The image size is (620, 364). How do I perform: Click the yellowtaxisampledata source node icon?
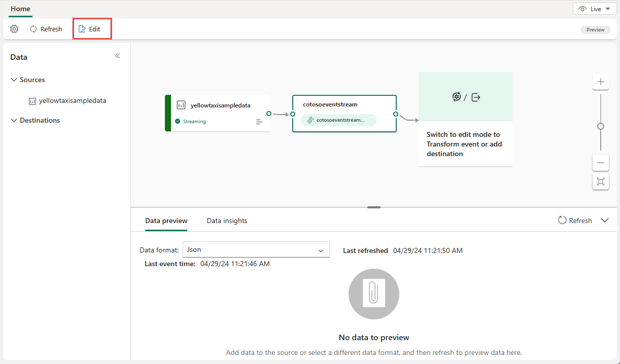click(181, 105)
